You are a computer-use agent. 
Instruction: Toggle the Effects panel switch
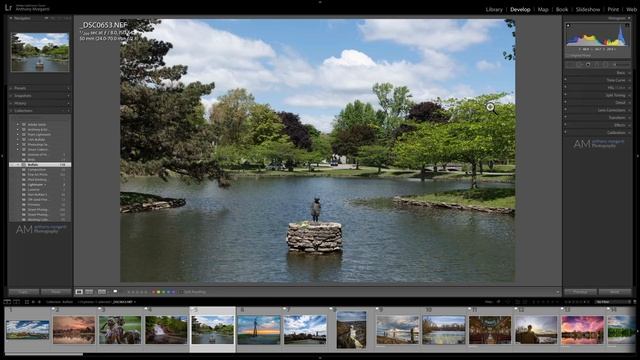pos(566,125)
